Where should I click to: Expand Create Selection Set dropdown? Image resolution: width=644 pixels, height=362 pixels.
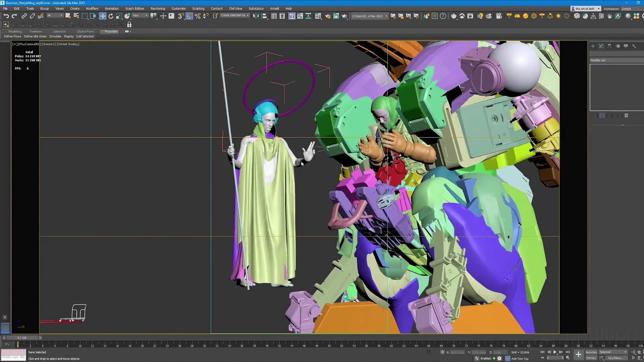pyautogui.click(x=235, y=15)
